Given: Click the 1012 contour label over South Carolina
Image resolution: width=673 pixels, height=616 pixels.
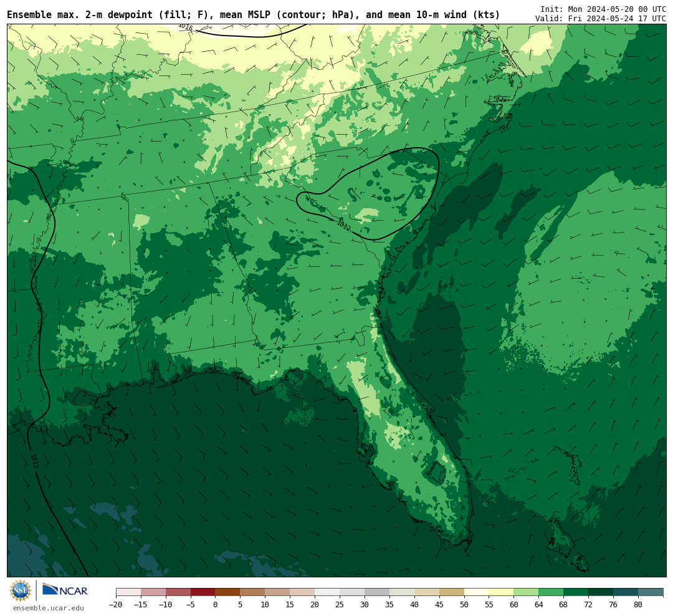Looking at the screenshot, I should coord(343,225).
